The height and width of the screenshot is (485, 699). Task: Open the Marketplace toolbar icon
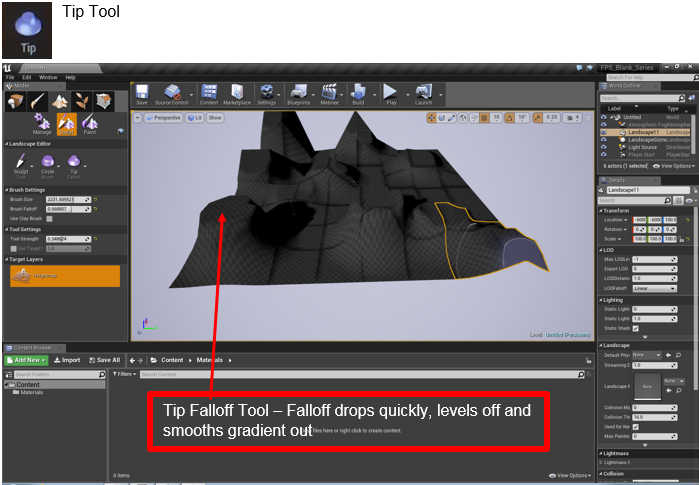(x=237, y=95)
